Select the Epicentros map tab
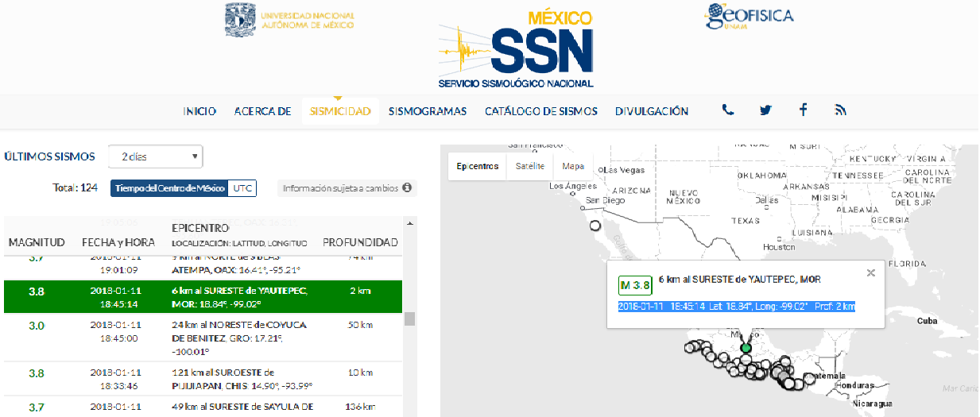980x417 pixels. (x=478, y=166)
